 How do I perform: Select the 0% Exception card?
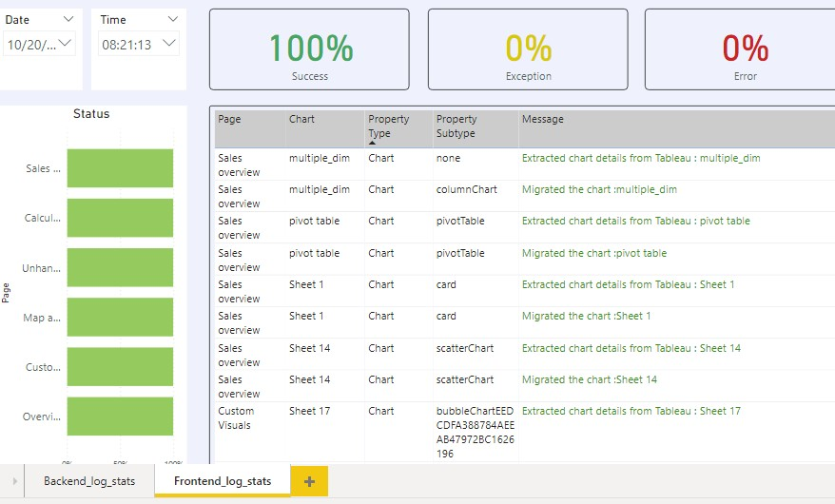(x=528, y=49)
